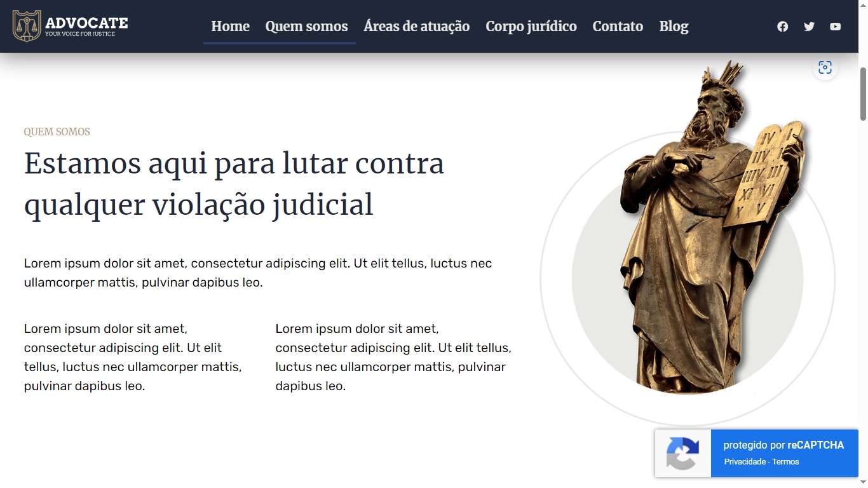Click the vertical page scrollbar thumb
The image size is (868, 488).
click(x=863, y=93)
